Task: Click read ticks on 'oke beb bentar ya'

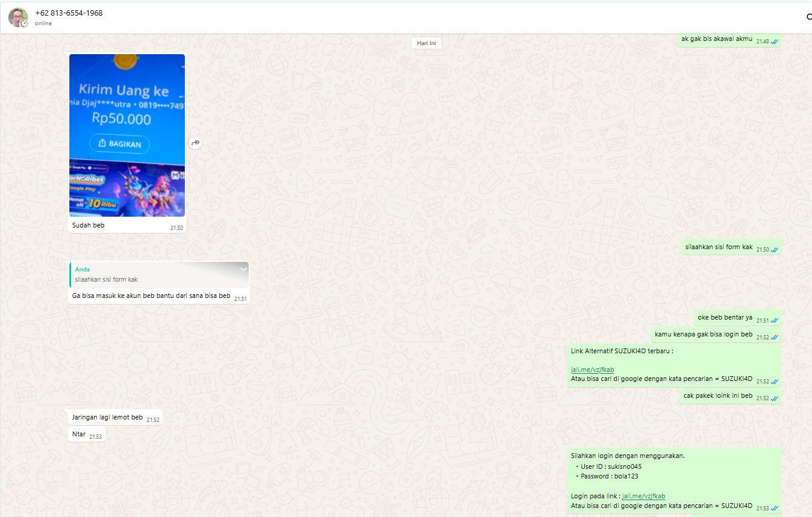Action: 775,321
